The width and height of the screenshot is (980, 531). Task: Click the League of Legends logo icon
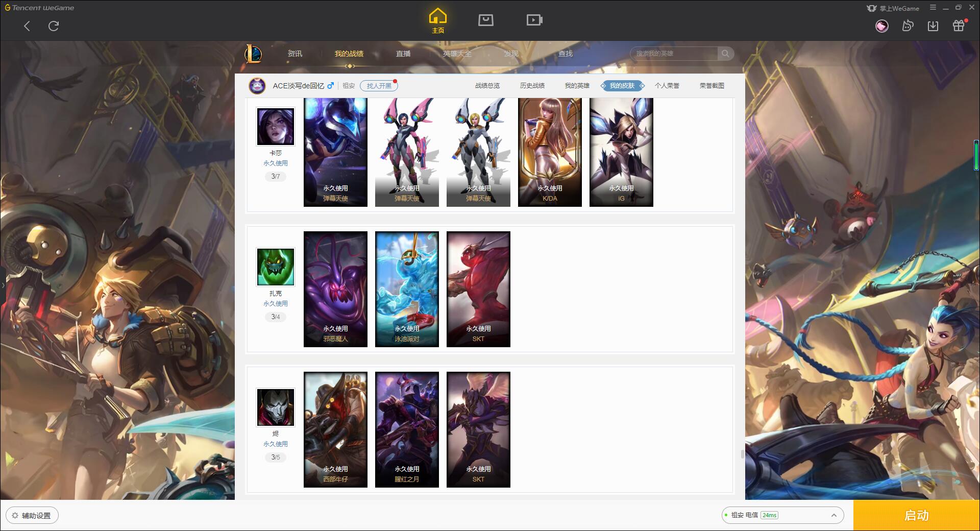click(x=254, y=54)
